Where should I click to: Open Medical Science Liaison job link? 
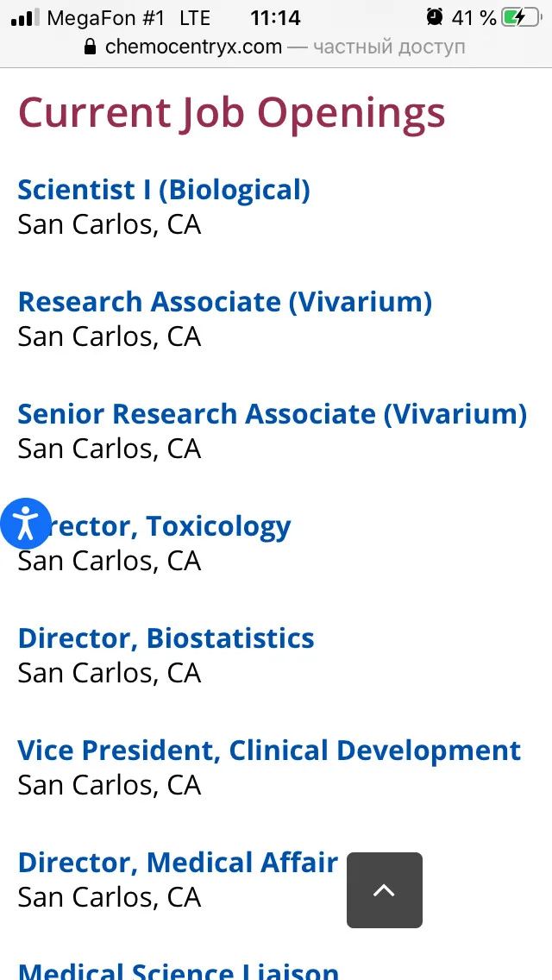[x=179, y=971]
